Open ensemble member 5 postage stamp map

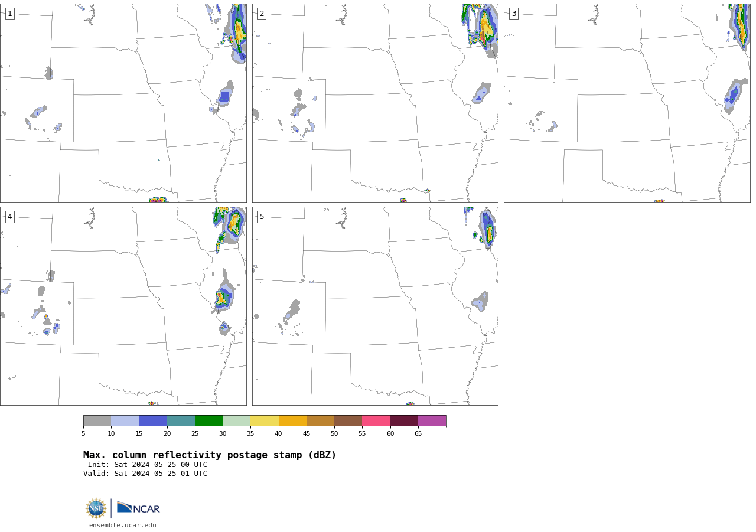(x=375, y=306)
